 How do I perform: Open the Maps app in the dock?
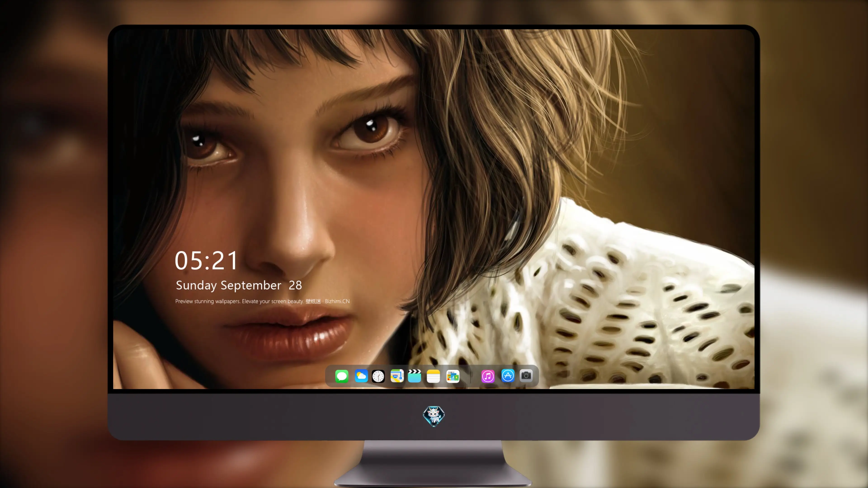[x=397, y=376]
